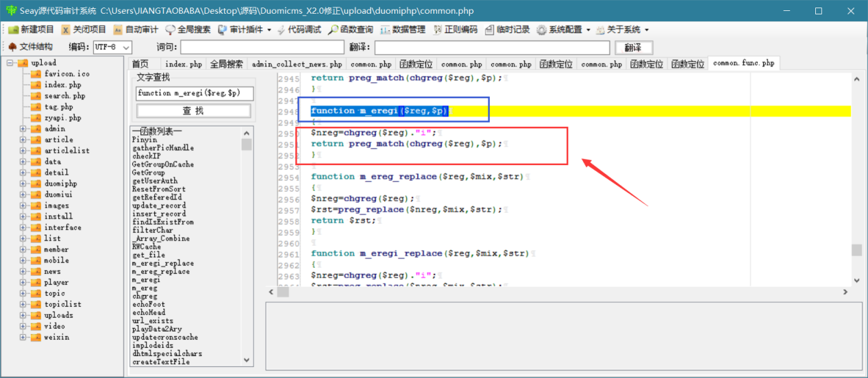Viewport: 868px width, 378px height.
Task: Click the images folder icon in tree
Action: coord(36,205)
